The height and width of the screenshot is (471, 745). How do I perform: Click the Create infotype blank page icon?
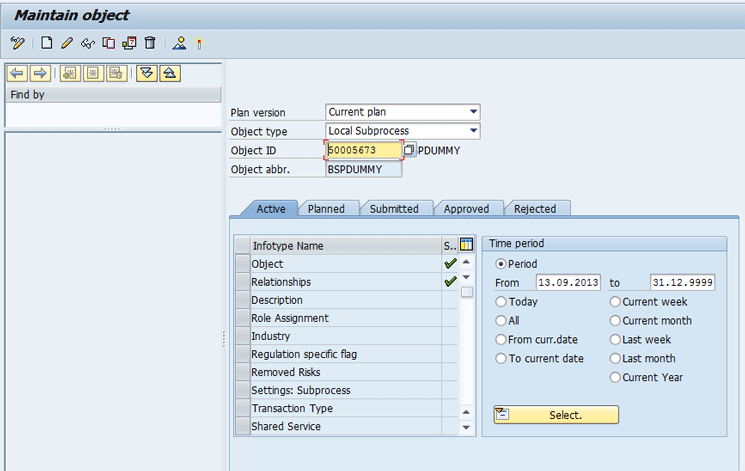47,43
